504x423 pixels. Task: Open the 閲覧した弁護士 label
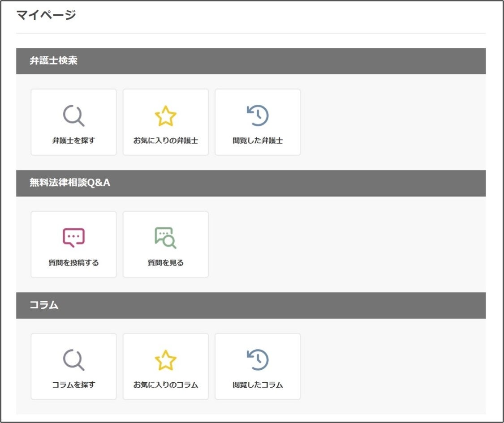[x=258, y=141]
